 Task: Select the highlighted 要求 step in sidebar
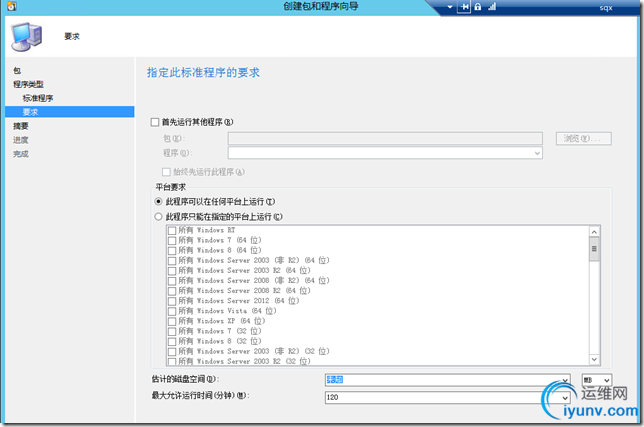pyautogui.click(x=70, y=112)
